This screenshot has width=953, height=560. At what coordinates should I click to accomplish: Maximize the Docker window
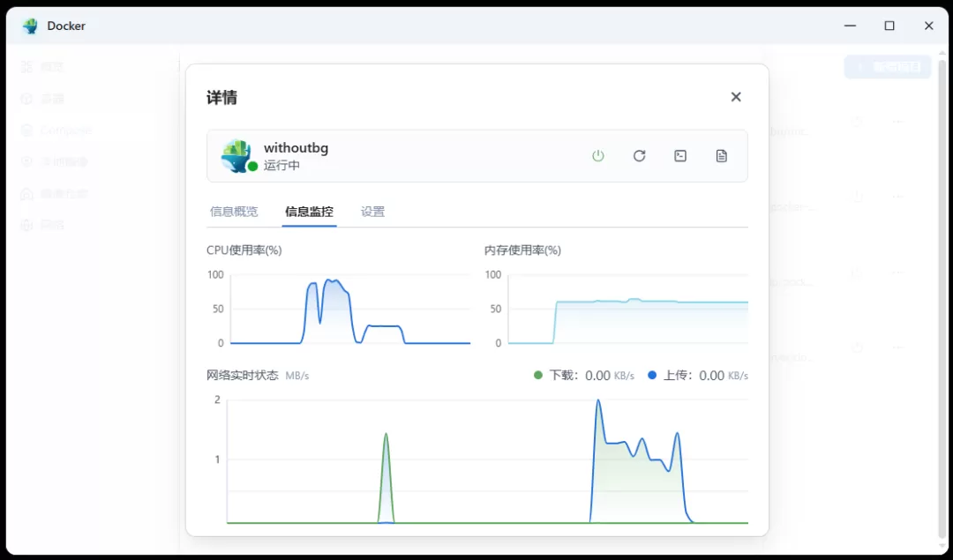(x=889, y=26)
